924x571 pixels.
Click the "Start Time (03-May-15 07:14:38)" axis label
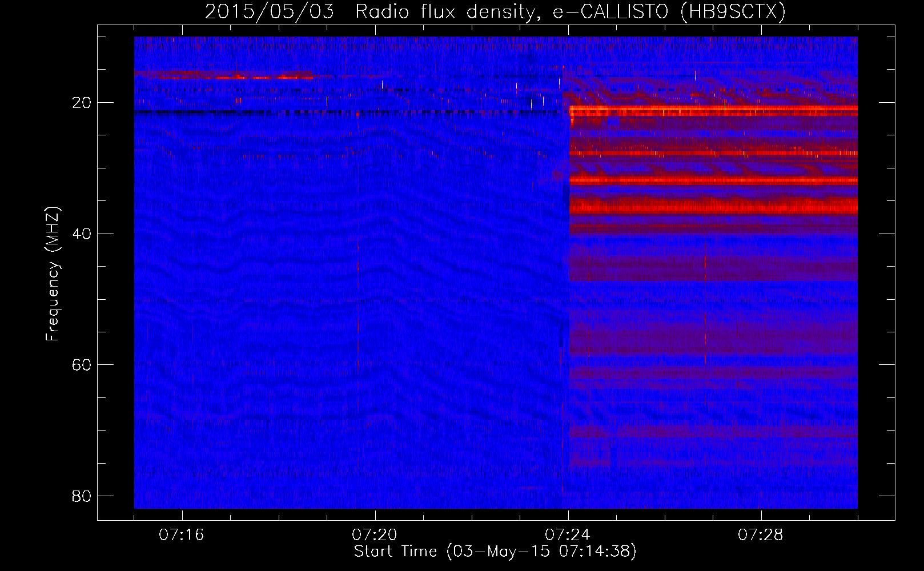pyautogui.click(x=495, y=552)
